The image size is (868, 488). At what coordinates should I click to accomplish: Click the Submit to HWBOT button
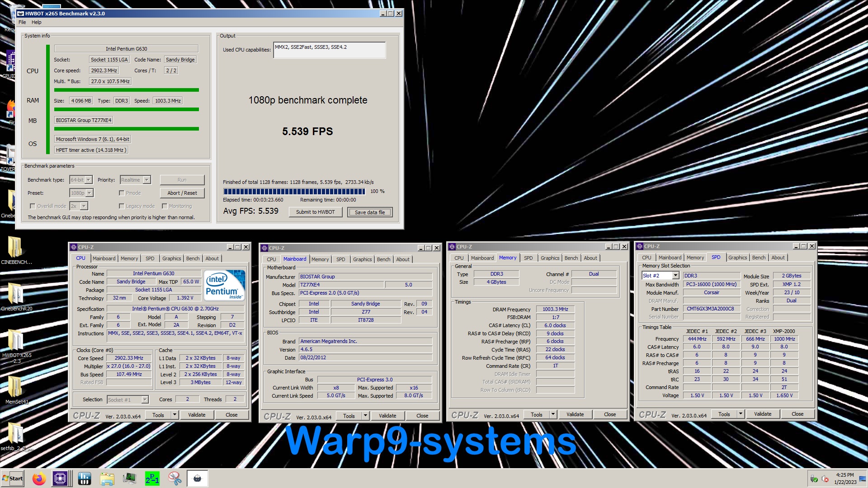click(x=315, y=212)
